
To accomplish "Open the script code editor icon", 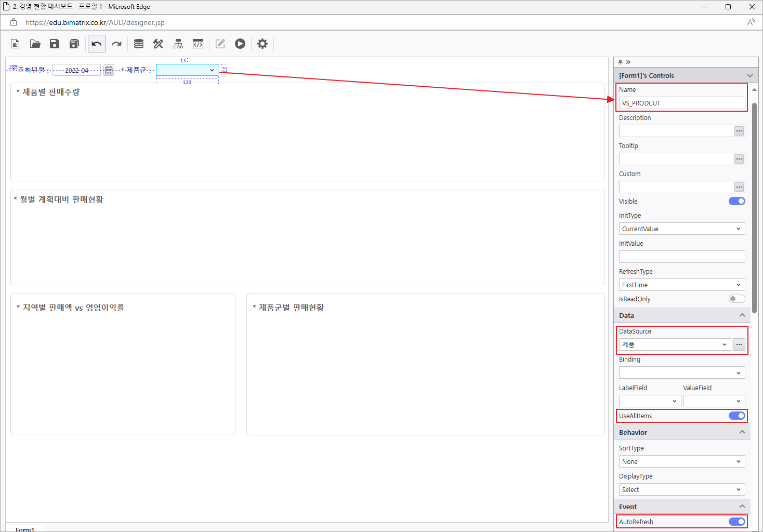I will point(198,44).
